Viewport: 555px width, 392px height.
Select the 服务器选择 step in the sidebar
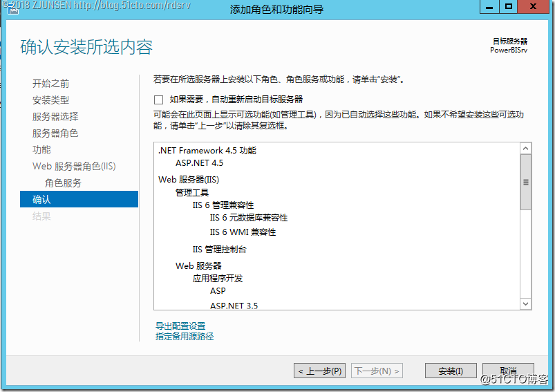click(55, 117)
